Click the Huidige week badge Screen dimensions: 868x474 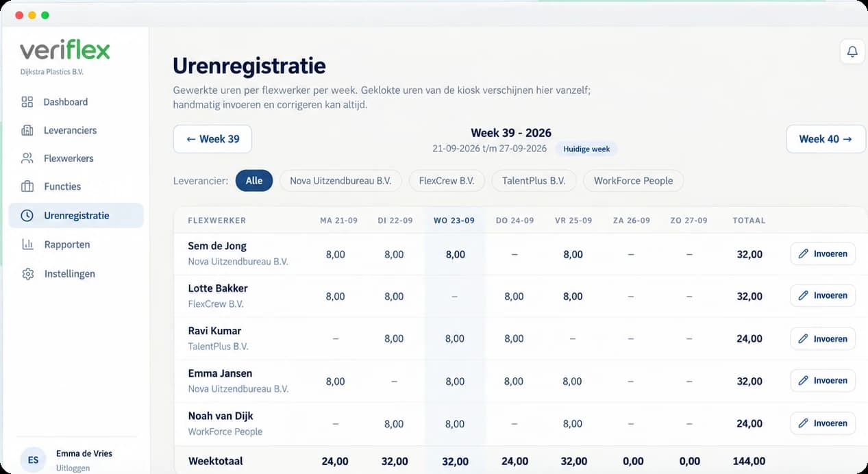point(586,149)
